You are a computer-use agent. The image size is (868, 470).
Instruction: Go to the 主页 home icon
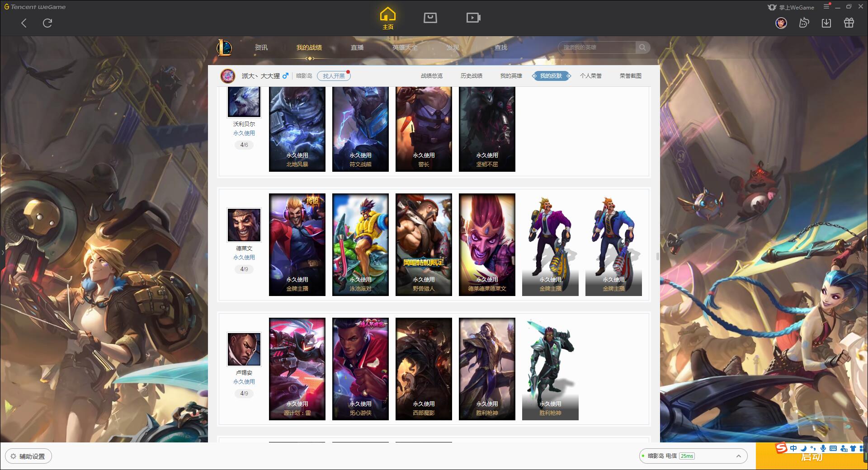tap(387, 19)
